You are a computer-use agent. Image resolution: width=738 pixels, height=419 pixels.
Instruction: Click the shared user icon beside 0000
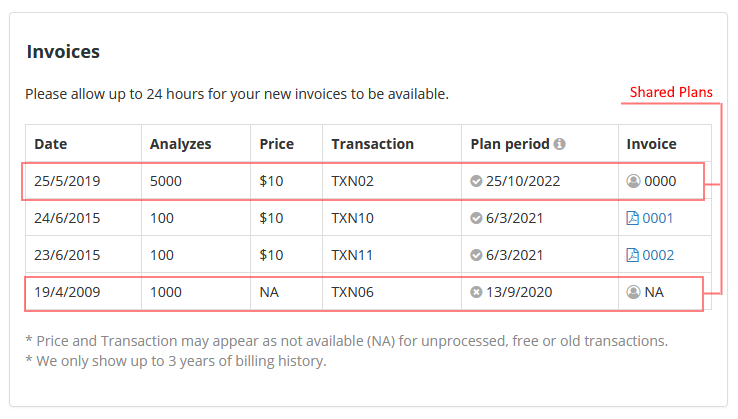coord(632,181)
